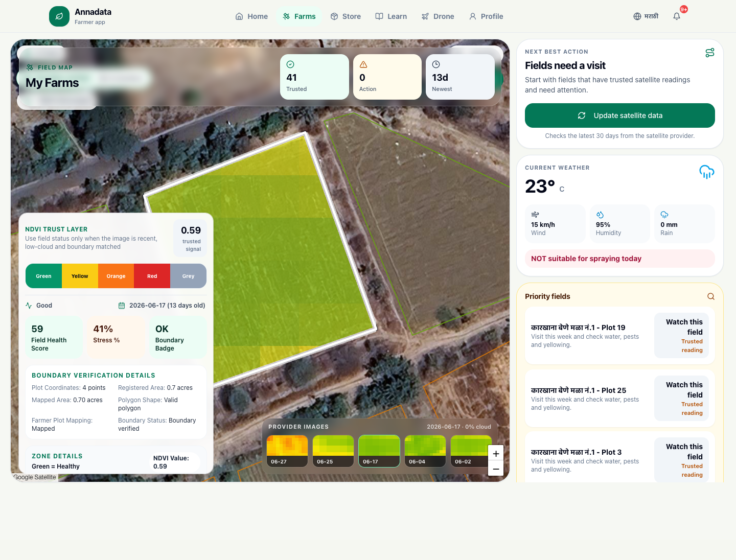Click the Google Satellite attribution label
This screenshot has height=560, width=736.
35,477
